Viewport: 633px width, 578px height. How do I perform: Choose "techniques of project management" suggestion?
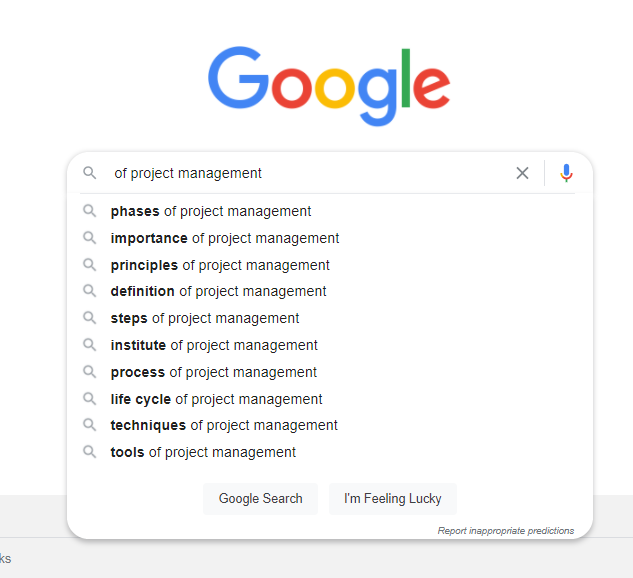(x=224, y=425)
